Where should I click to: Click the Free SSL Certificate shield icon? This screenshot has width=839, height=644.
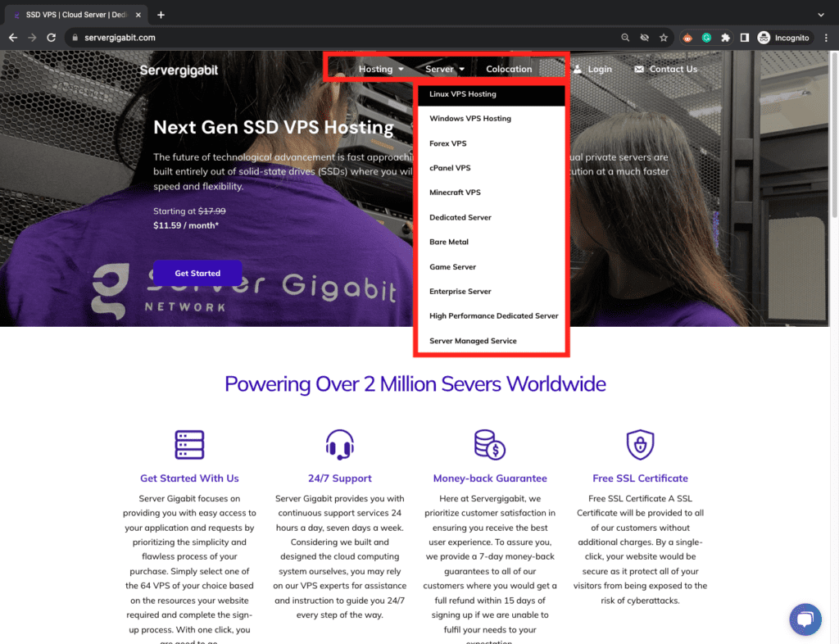pyautogui.click(x=640, y=444)
